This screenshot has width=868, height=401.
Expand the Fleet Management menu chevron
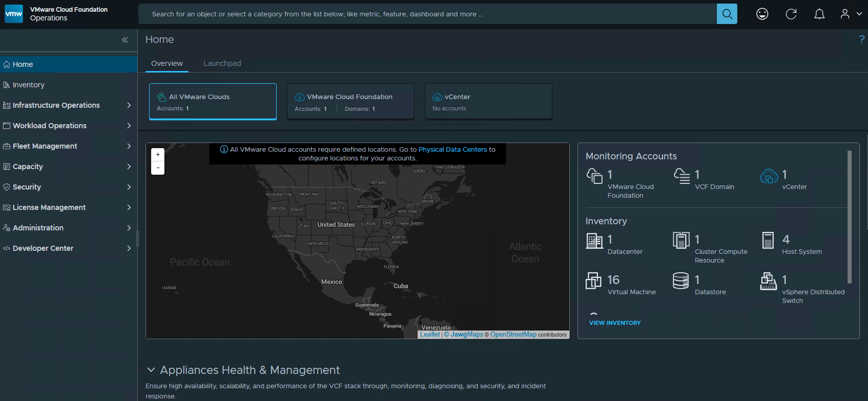coord(129,146)
